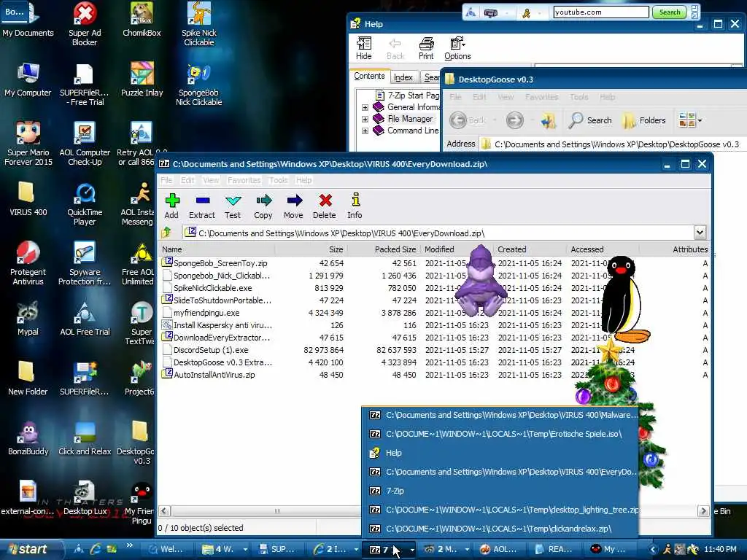Screen dimensions: 747x560
Task: Switch to Help in the taskbar group popup
Action: coord(499,453)
